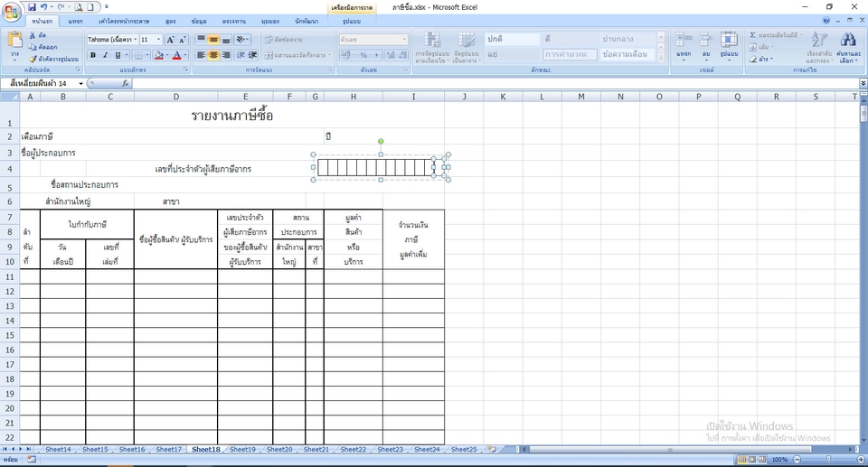Viewport: 868px width, 467px height.
Task: Click the zoom out minus button
Action: 797,459
